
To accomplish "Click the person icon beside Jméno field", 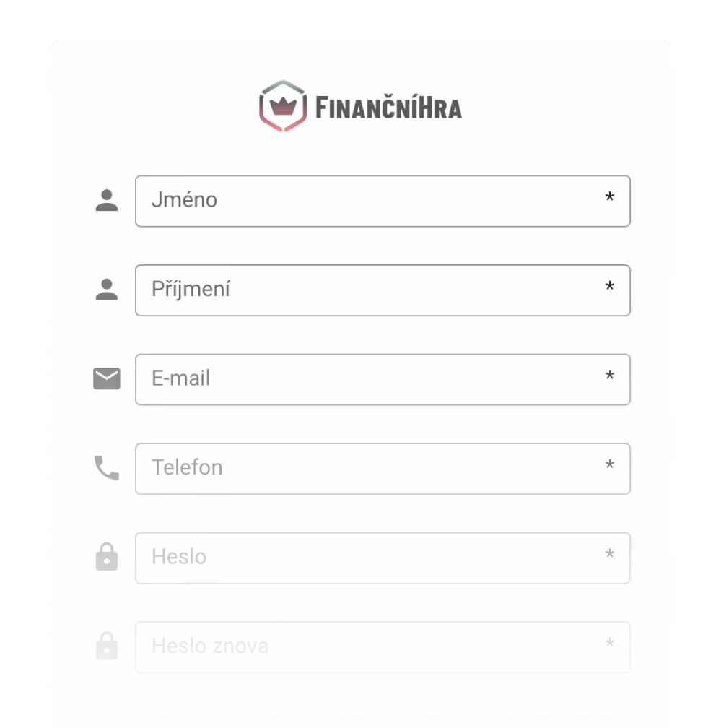I will tap(107, 200).
